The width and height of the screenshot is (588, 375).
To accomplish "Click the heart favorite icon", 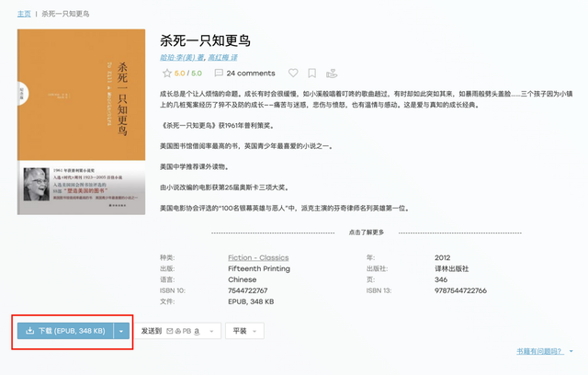I will [293, 74].
